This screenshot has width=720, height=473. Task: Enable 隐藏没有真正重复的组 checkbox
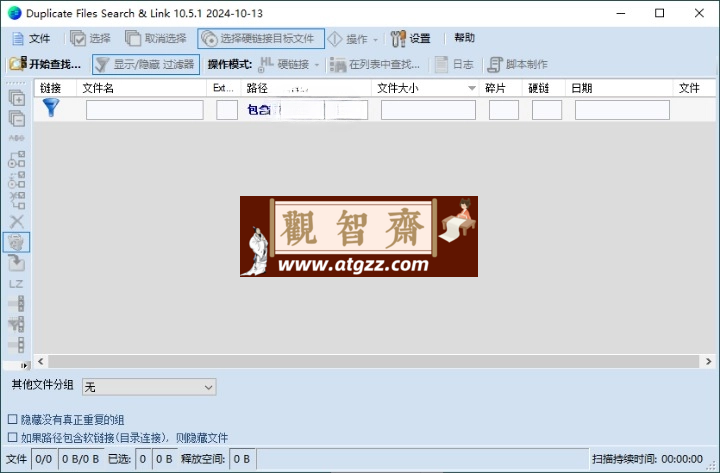point(12,419)
